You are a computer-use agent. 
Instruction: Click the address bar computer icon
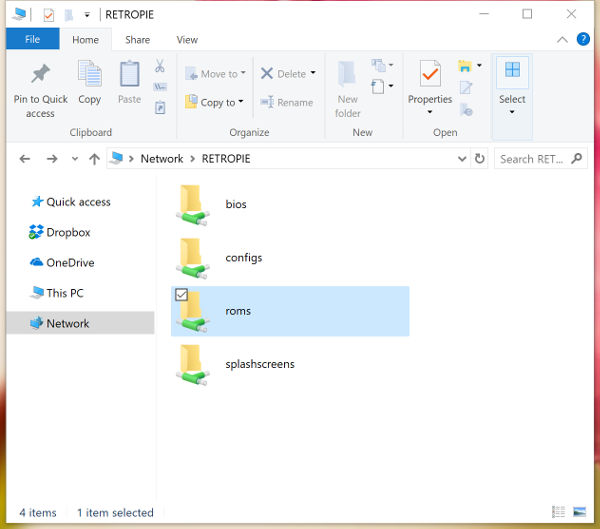[x=116, y=158]
